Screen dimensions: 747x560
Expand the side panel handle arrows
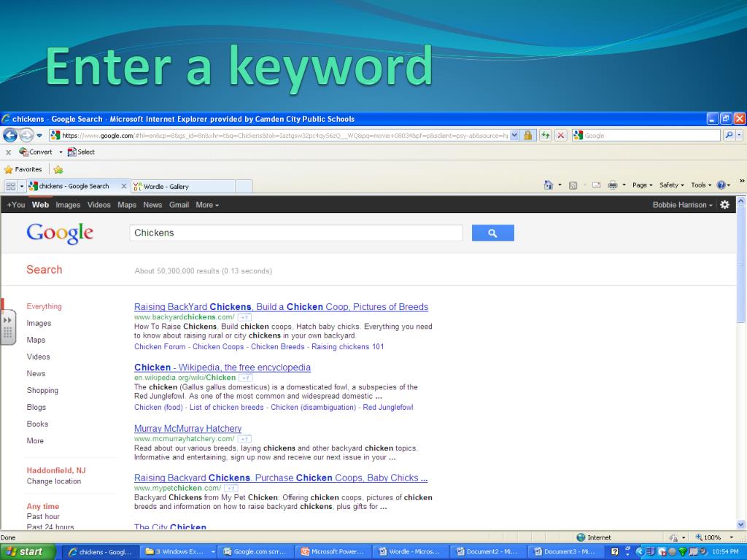pos(7,320)
